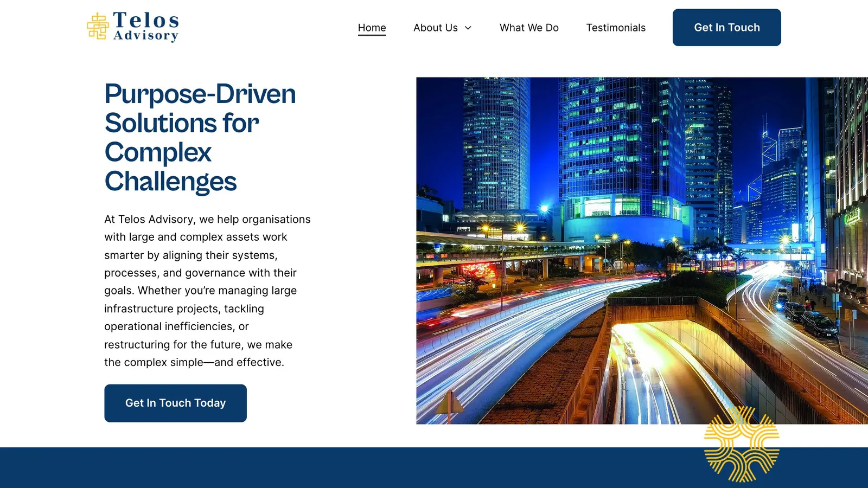This screenshot has height=488, width=868.
Task: Click the city night skyline hero image
Action: [x=642, y=251]
